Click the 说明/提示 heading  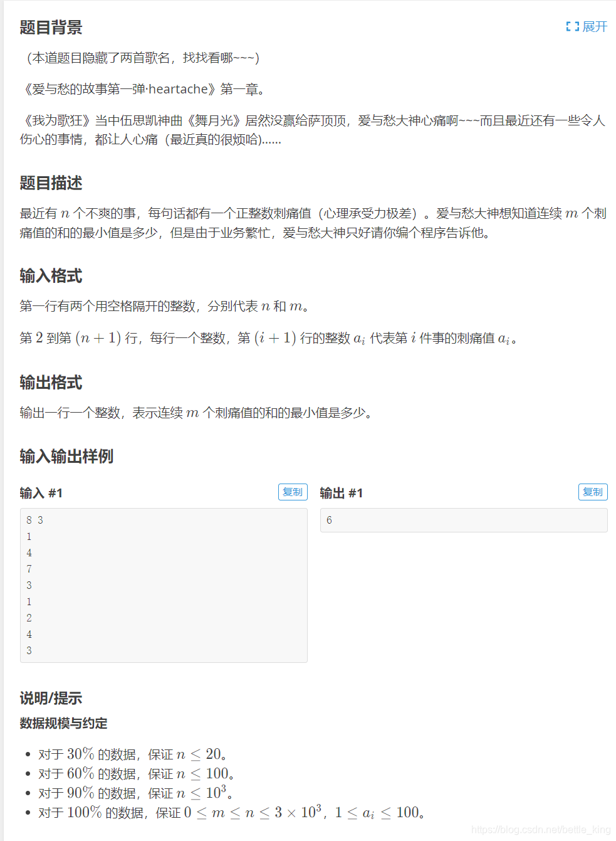51,698
